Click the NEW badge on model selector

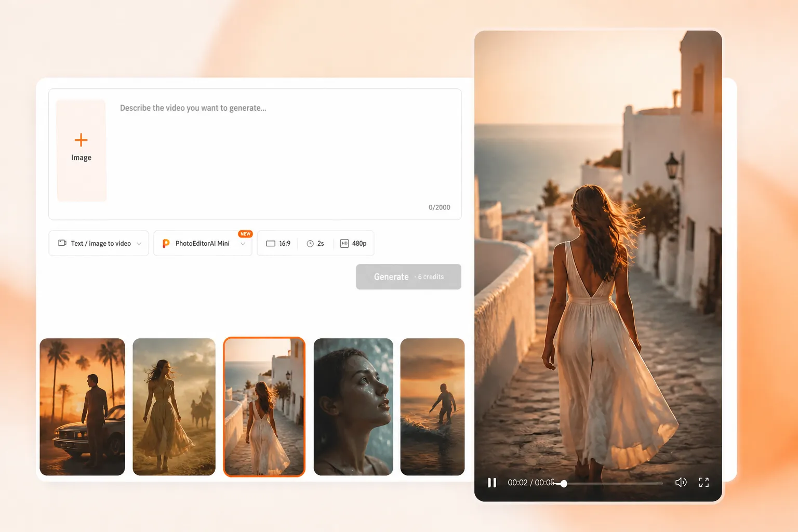[245, 234]
